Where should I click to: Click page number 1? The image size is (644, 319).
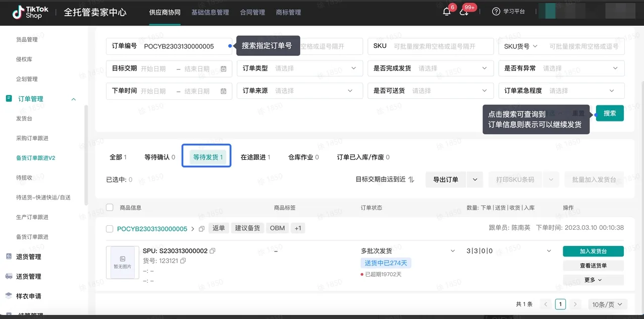tap(560, 304)
